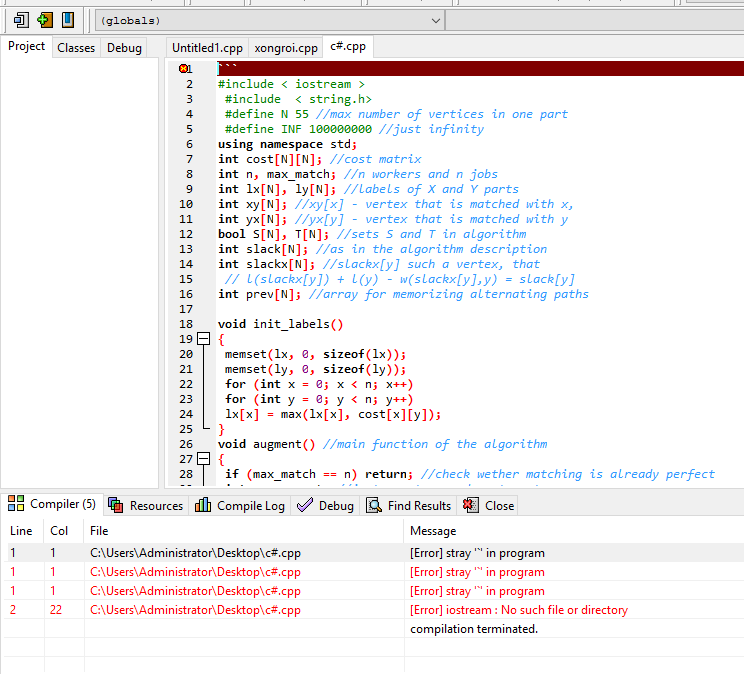Click the 'using namespace std;' code line
The width and height of the screenshot is (744, 674).
[288, 144]
